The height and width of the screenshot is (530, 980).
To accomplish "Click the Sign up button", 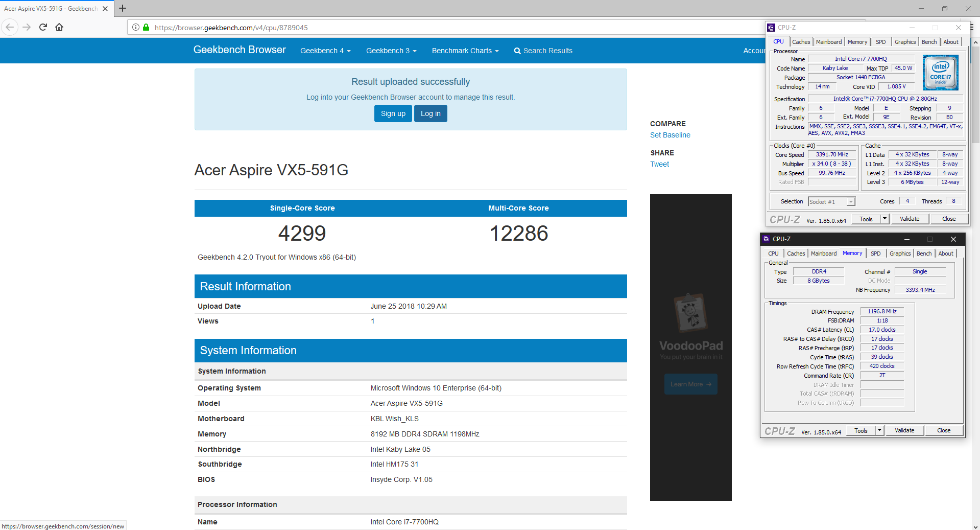I will click(393, 113).
